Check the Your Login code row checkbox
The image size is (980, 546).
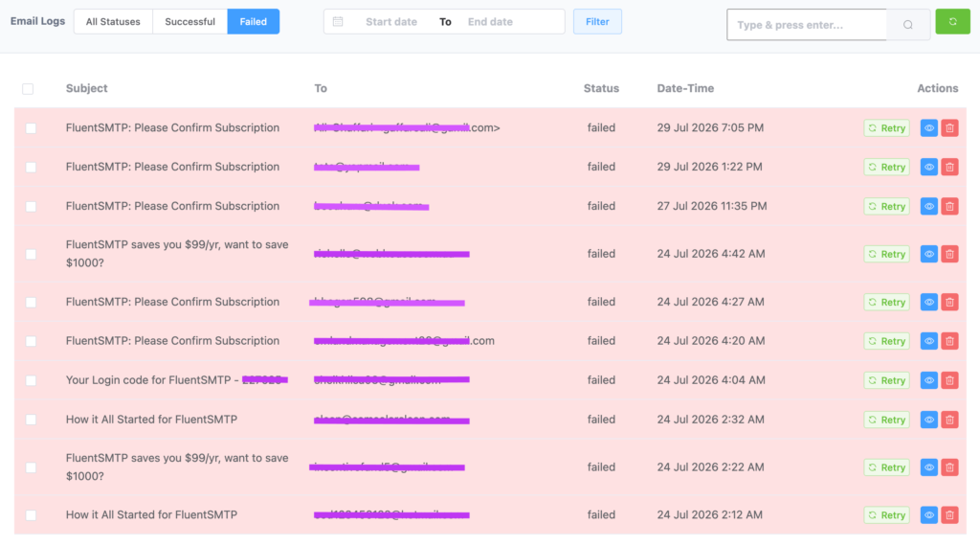[31, 380]
